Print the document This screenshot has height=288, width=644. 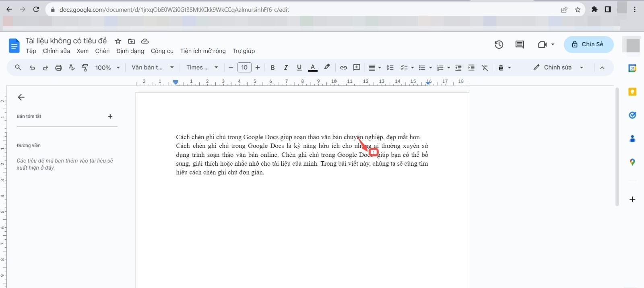point(58,68)
